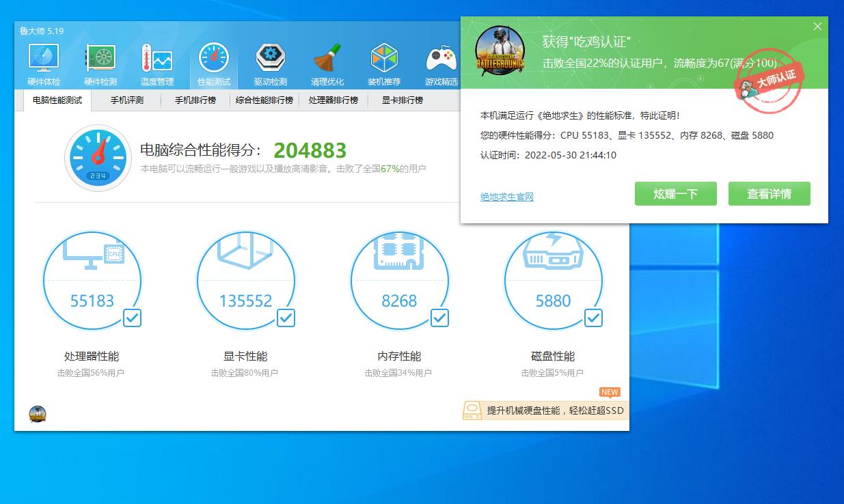The height and width of the screenshot is (504, 844).
Task: Open the 硬件体检 hardware checkup tool
Action: click(43, 61)
